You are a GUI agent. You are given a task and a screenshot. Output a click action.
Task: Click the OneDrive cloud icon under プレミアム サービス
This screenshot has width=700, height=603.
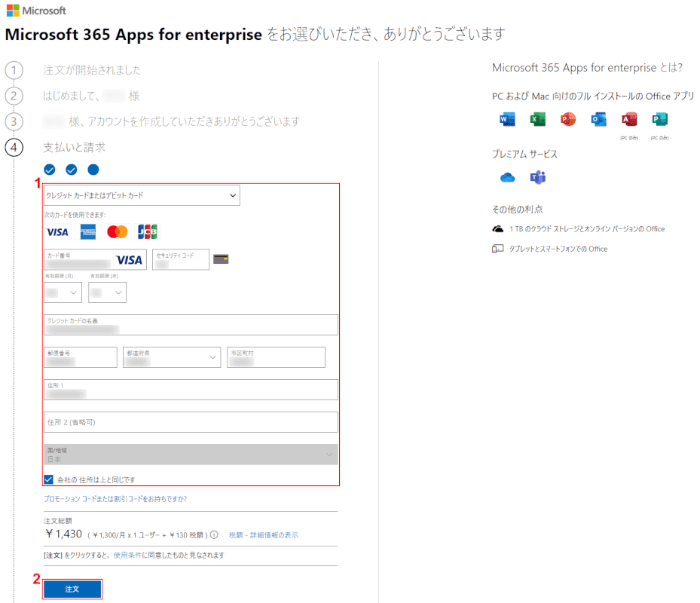click(x=508, y=178)
